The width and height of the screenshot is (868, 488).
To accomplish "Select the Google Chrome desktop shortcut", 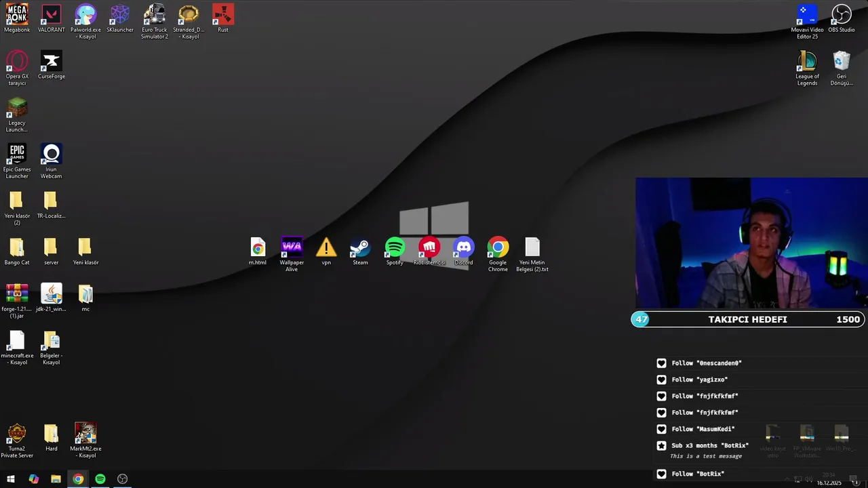I will [x=498, y=254].
